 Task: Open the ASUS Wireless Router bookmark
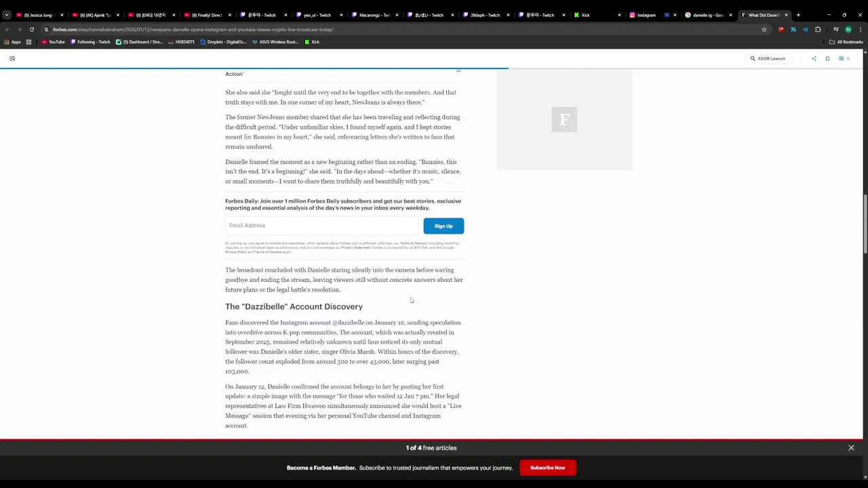pyautogui.click(x=275, y=42)
